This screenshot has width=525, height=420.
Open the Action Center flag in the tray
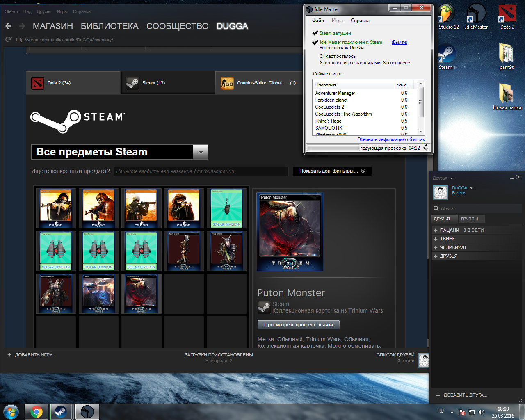[462, 412]
